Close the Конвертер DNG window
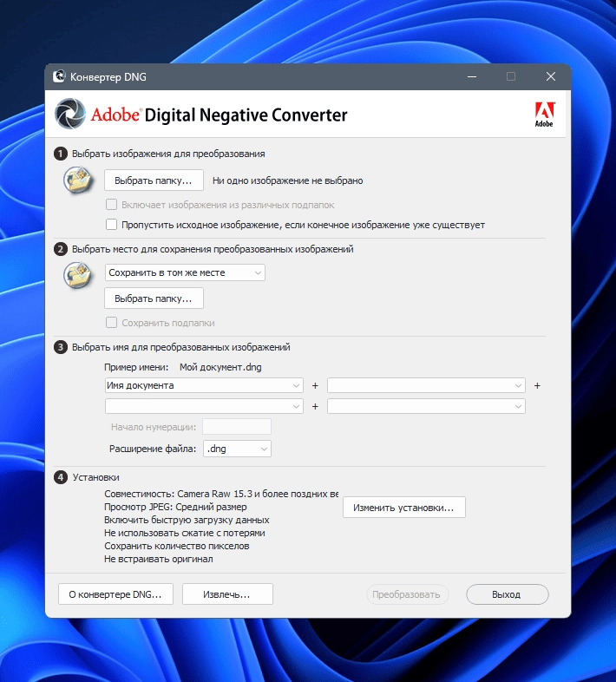This screenshot has width=616, height=682. pyautogui.click(x=551, y=76)
